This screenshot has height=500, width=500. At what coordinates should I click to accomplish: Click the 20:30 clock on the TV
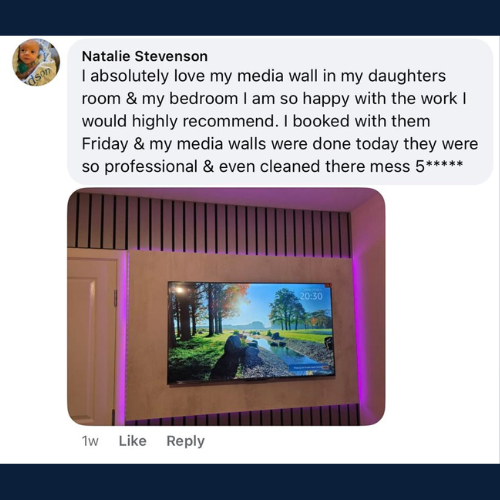coord(311,296)
